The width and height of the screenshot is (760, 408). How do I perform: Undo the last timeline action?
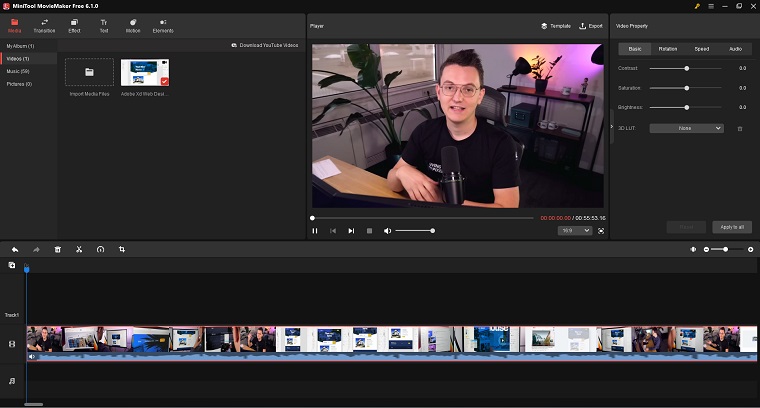(x=15, y=250)
